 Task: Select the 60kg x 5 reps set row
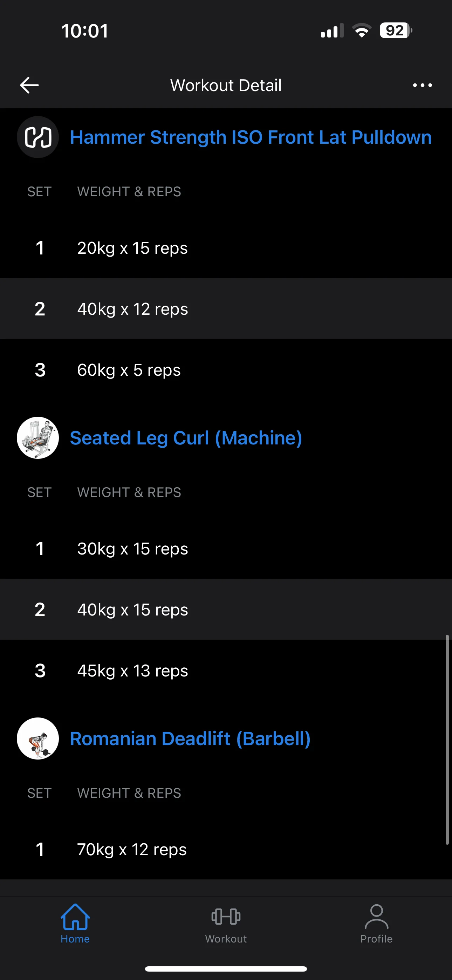tap(226, 370)
